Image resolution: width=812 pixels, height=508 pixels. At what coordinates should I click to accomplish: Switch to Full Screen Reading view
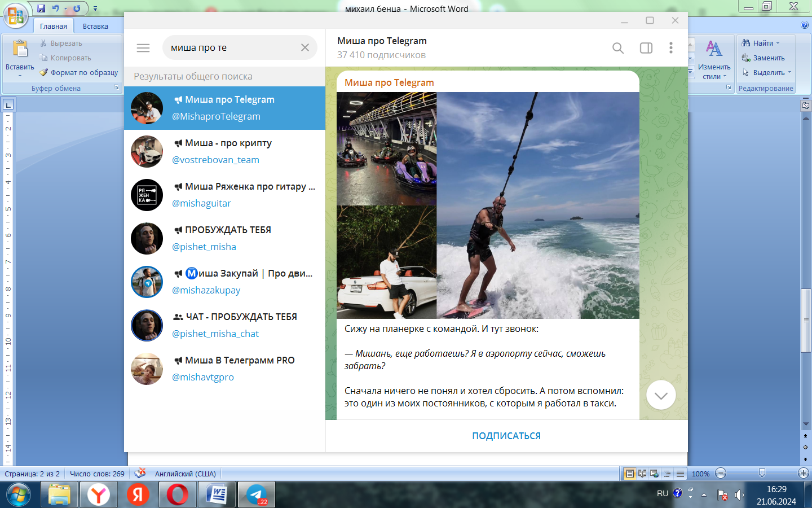[642, 474]
